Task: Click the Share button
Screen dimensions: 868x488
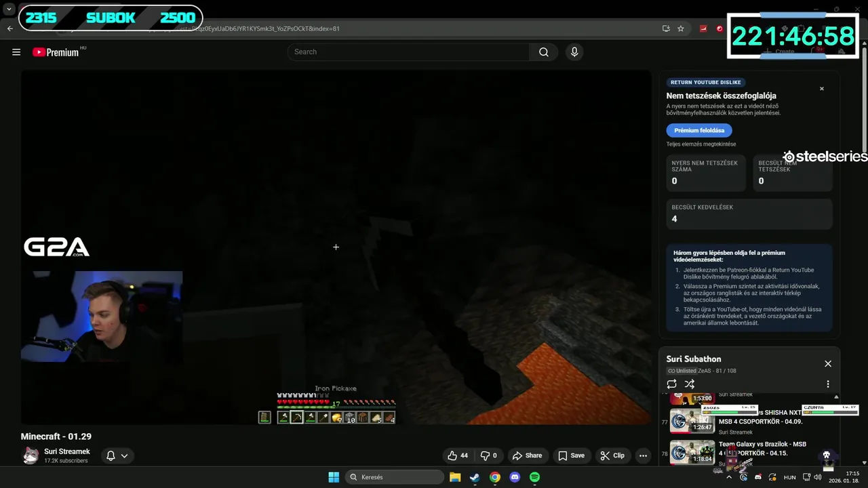Action: pos(527,455)
